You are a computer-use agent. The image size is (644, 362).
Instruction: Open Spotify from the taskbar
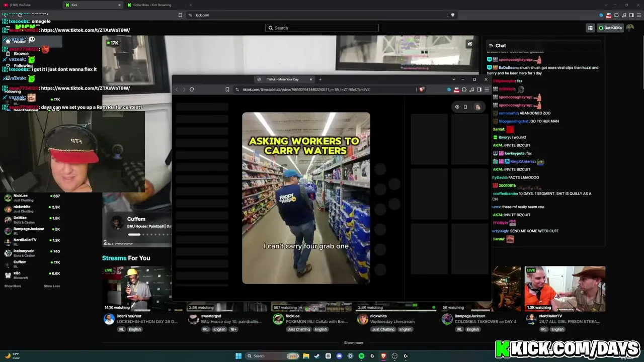point(361,356)
